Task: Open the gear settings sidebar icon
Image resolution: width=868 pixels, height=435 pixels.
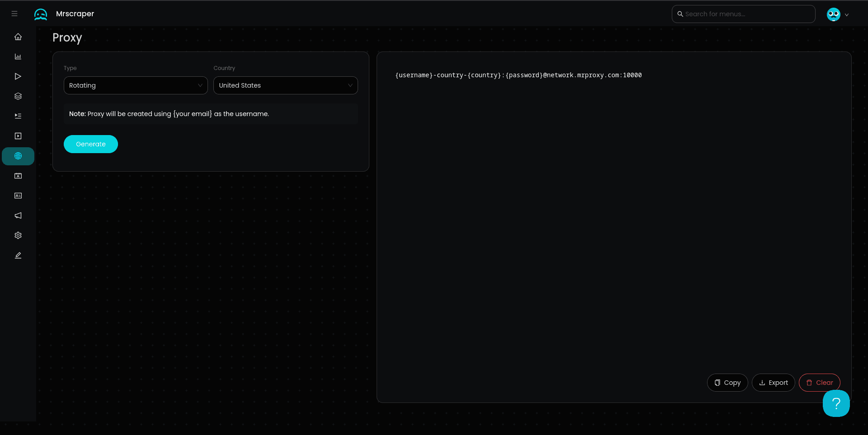Action: pos(18,236)
